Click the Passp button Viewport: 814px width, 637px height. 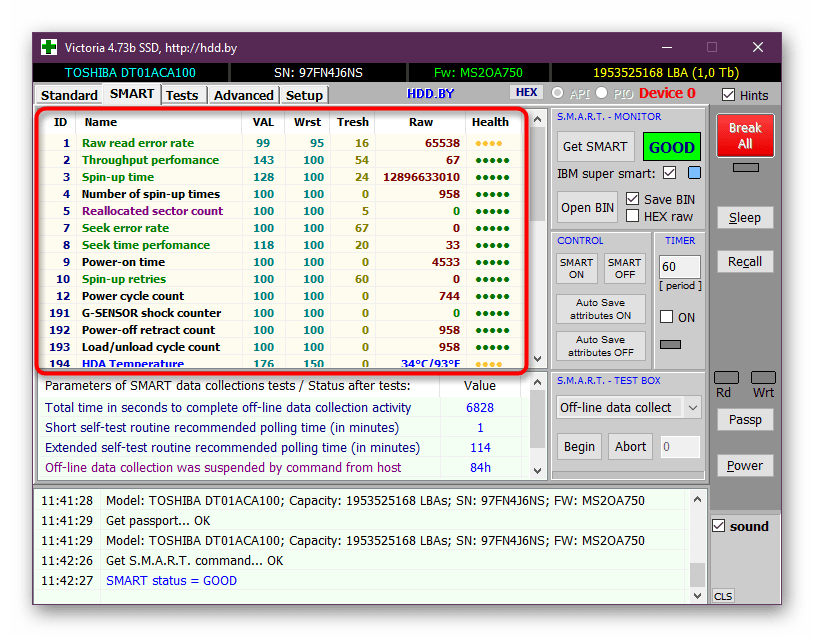(x=745, y=419)
